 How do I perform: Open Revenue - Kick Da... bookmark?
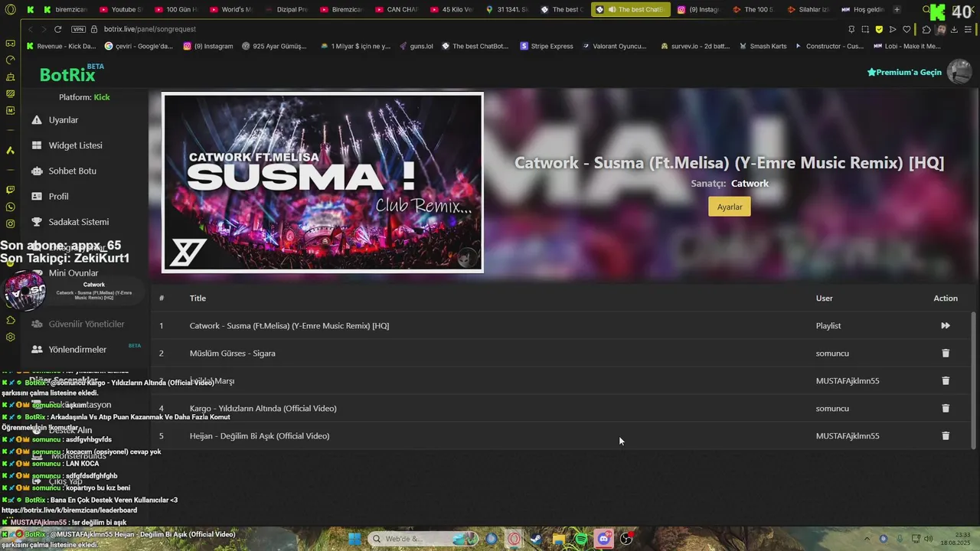60,46
